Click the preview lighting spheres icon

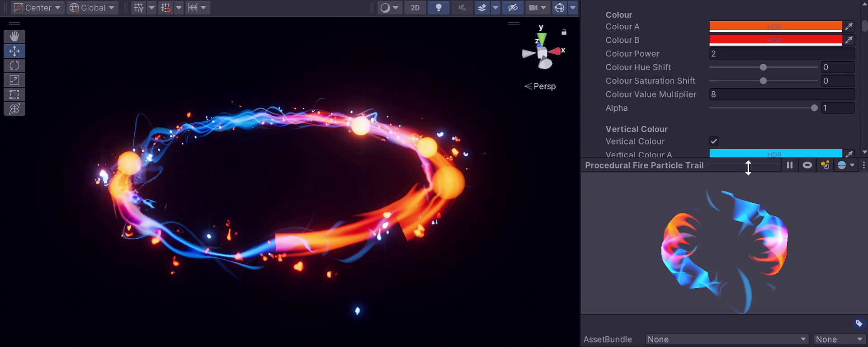825,165
